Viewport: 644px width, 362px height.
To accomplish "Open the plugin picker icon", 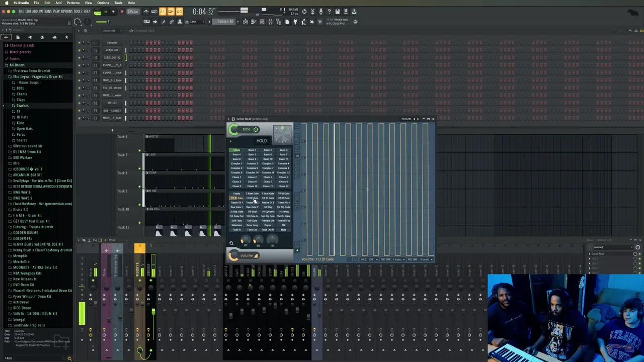I will click(x=295, y=22).
